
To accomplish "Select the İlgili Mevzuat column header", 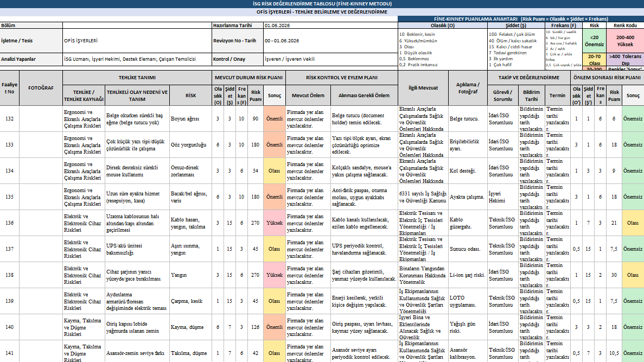I will 423,88.
